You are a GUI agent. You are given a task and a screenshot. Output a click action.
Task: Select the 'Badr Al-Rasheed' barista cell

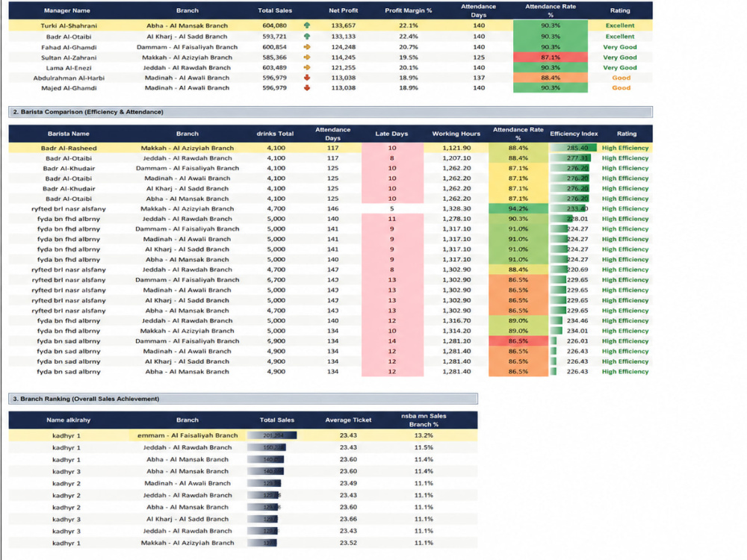(69, 148)
